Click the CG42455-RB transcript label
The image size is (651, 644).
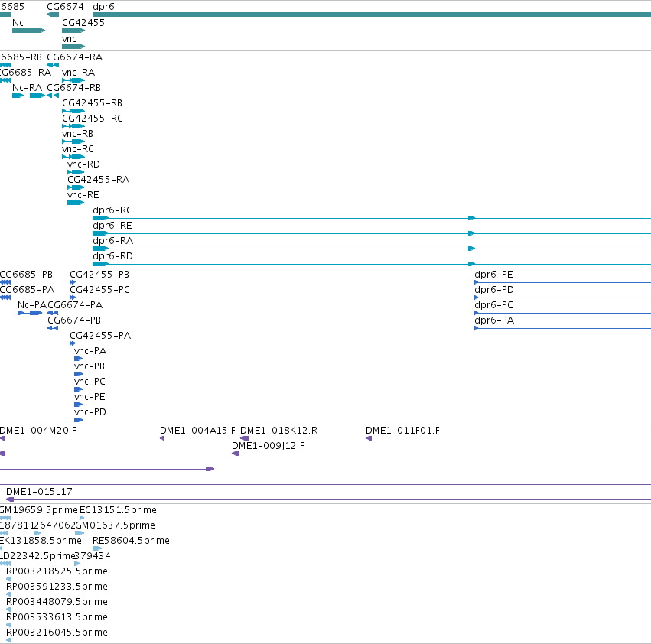coord(92,103)
